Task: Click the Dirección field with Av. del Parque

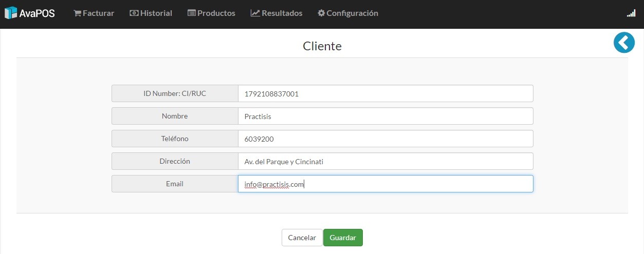Action: coord(385,161)
